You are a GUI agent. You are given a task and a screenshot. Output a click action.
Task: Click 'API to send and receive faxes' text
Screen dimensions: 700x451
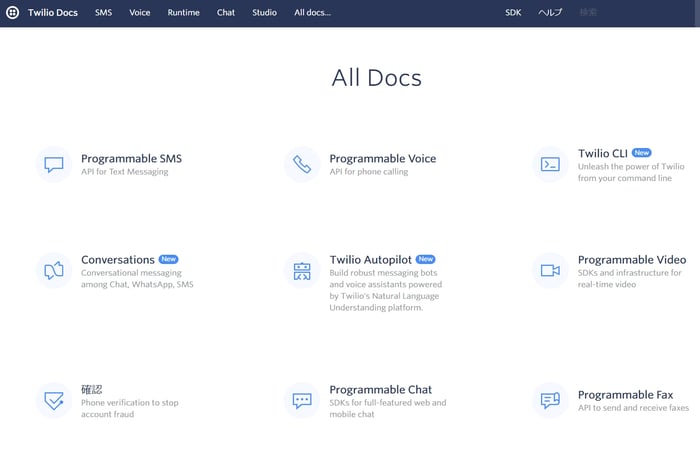[633, 408]
